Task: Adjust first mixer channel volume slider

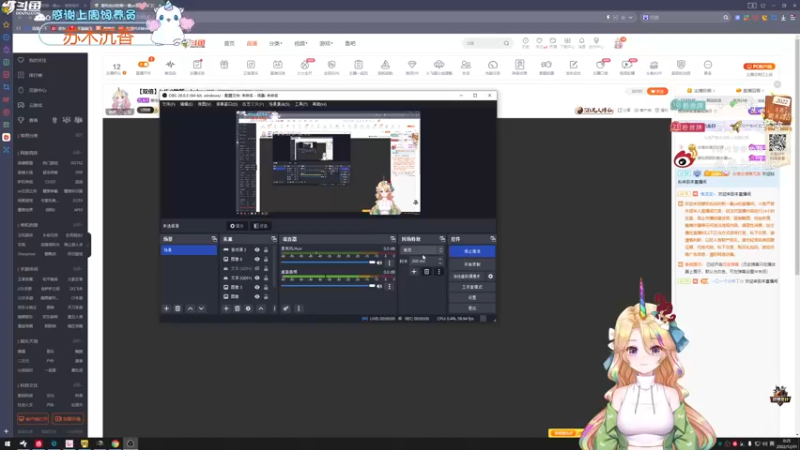Action: [x=328, y=262]
